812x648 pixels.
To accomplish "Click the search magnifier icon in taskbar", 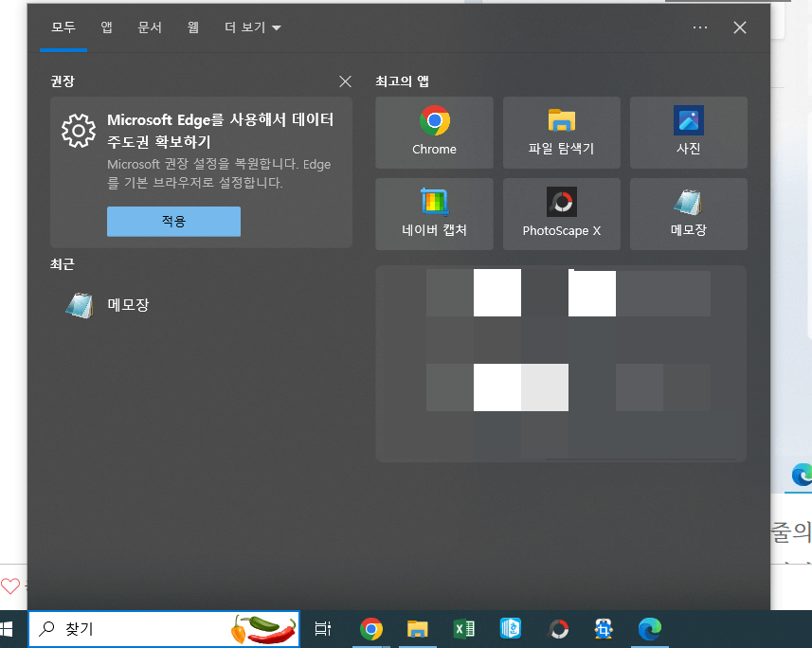I will tap(46, 629).
